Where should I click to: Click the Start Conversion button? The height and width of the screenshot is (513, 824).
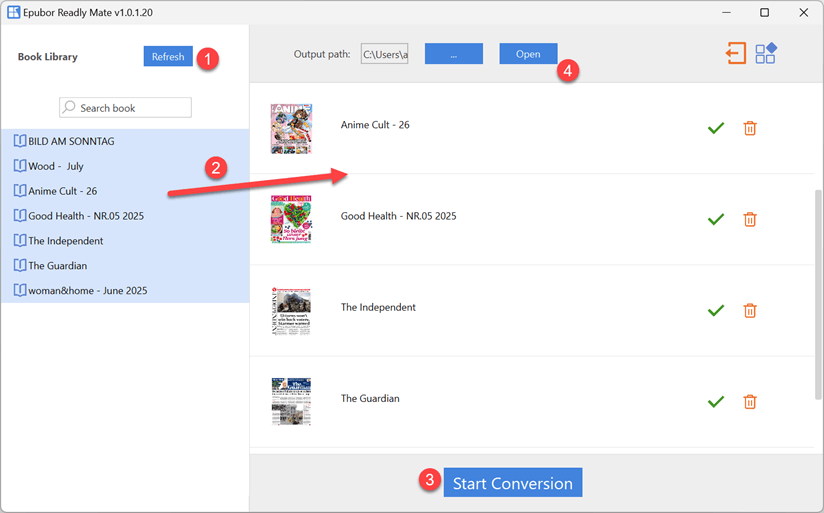(513, 483)
